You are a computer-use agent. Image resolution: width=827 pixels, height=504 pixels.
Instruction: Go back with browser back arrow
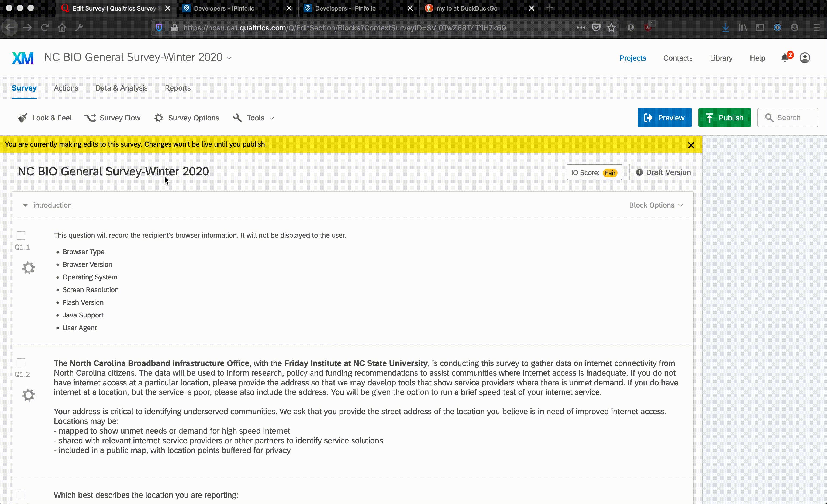10,27
